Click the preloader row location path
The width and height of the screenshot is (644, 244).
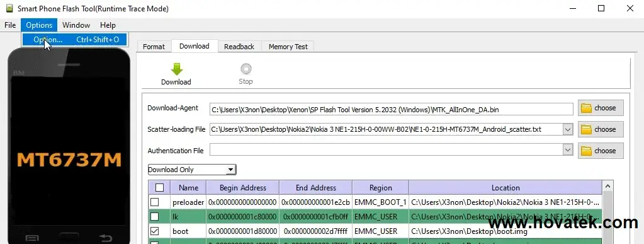pos(506,202)
